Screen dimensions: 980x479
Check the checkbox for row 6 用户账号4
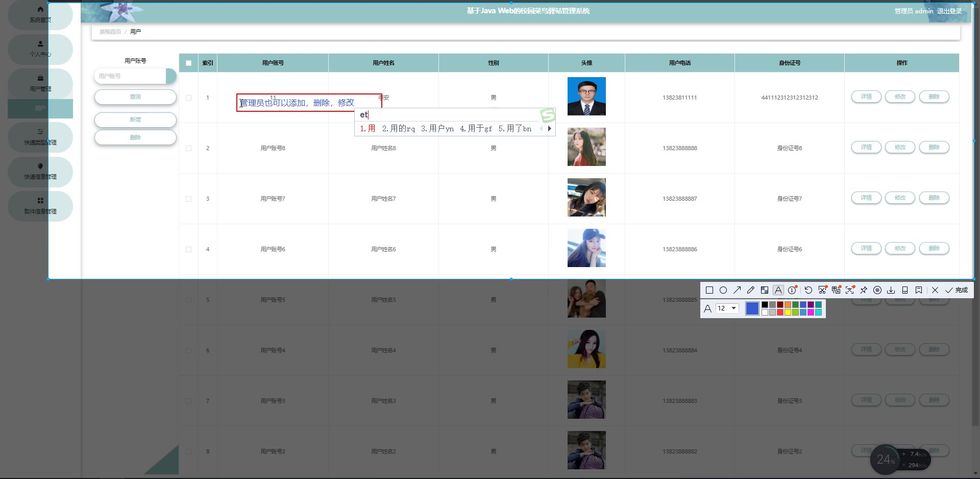(x=189, y=350)
